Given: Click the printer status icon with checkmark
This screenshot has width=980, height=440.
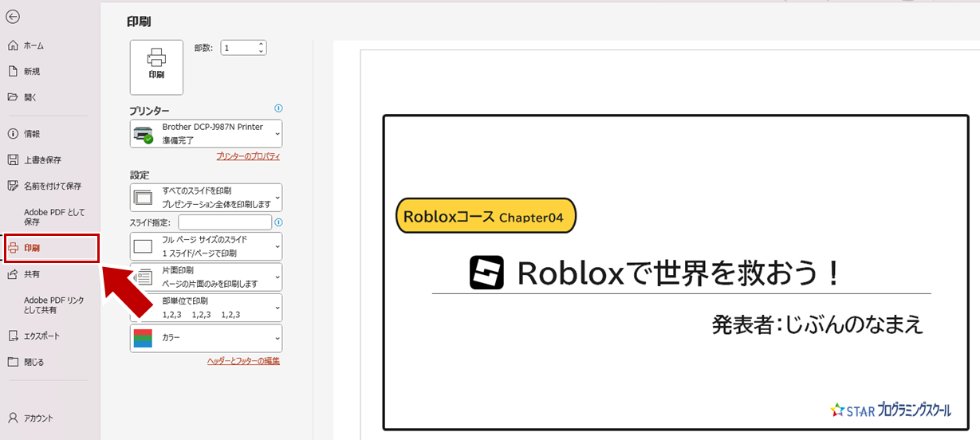Looking at the screenshot, I should click(144, 134).
